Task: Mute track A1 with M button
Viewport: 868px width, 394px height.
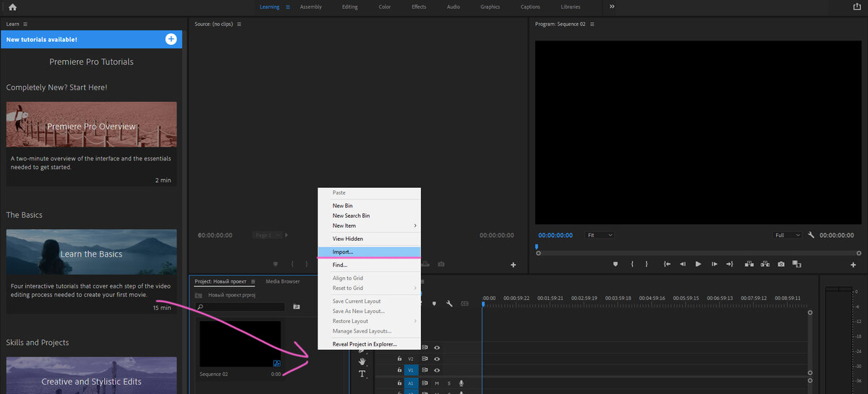Action: (x=437, y=383)
